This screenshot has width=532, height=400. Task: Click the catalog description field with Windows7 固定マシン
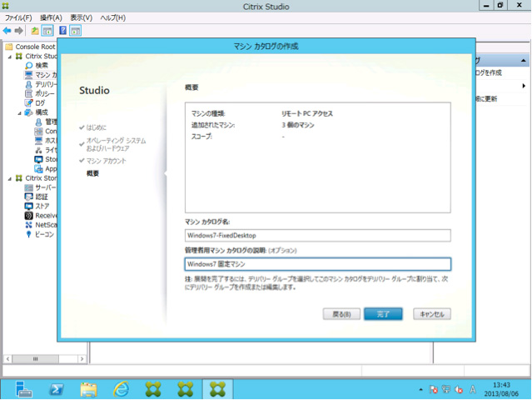pos(317,264)
